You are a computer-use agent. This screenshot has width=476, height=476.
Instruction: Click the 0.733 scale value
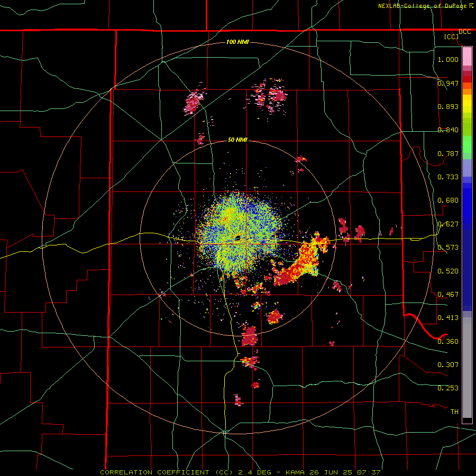(448, 177)
